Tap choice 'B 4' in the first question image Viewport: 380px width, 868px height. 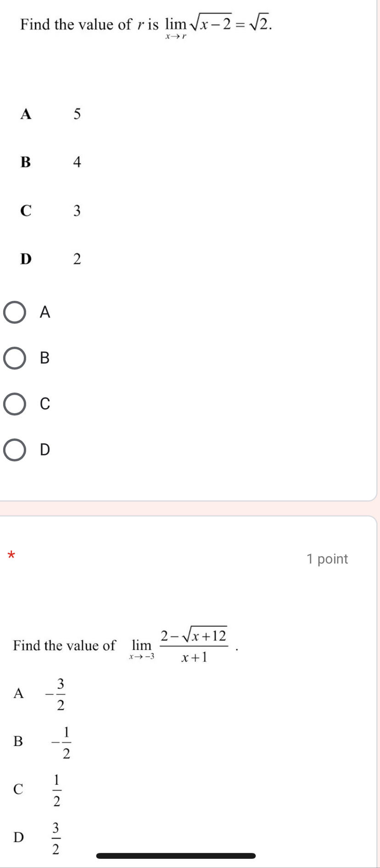(50, 162)
